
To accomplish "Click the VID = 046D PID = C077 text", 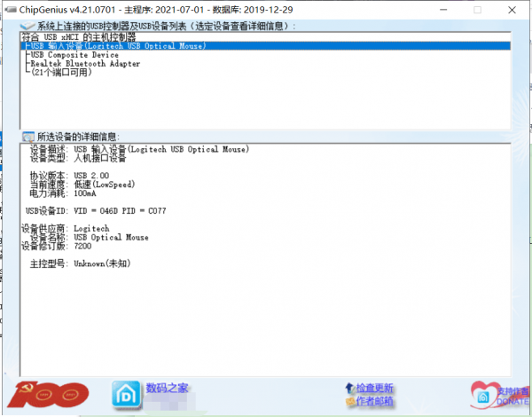I will click(120, 211).
